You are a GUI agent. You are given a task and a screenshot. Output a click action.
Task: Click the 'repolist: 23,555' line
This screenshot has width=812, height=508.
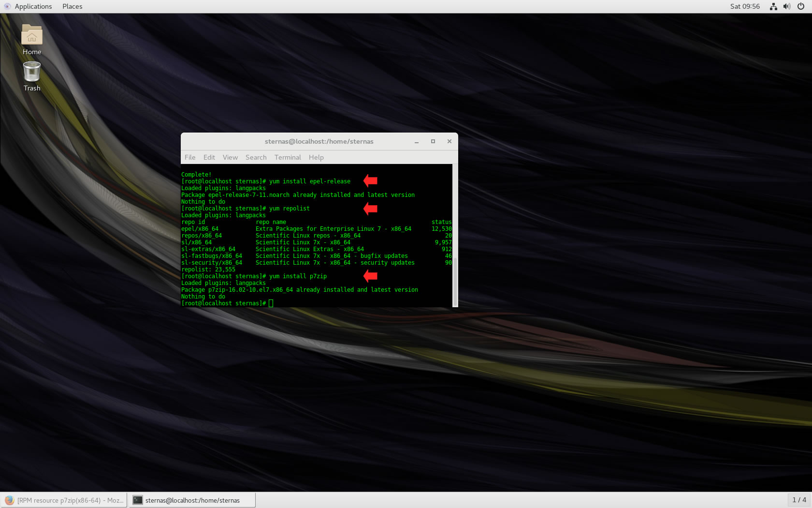(208, 269)
